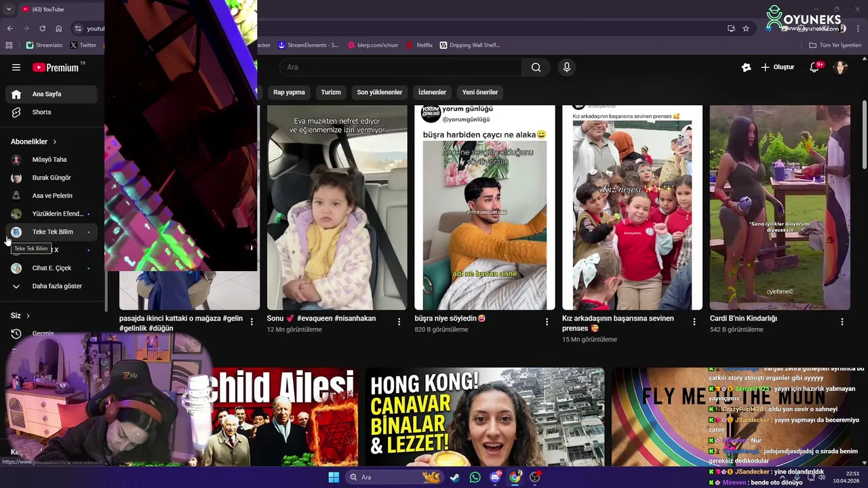Expand the Abonelikler section
Image resolution: width=868 pixels, height=488 pixels.
(x=34, y=142)
